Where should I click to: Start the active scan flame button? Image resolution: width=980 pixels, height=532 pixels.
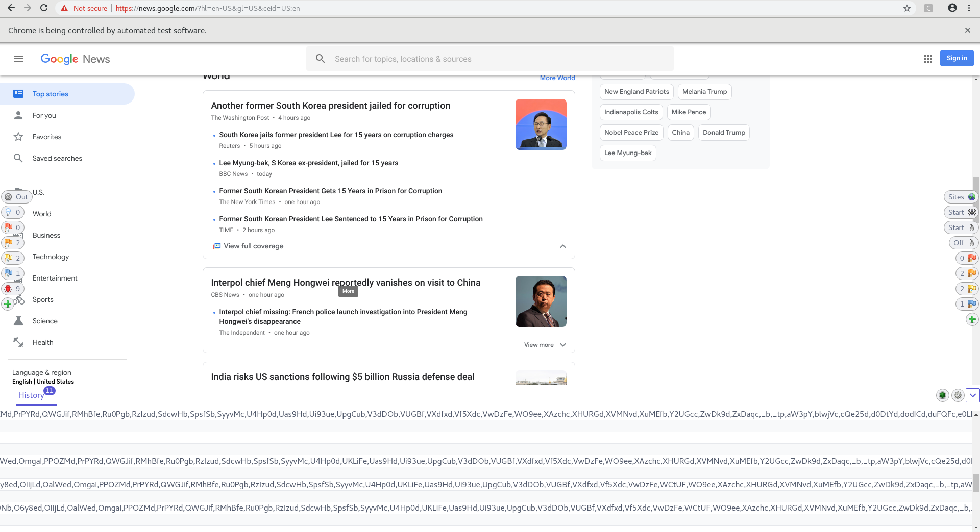pos(961,227)
